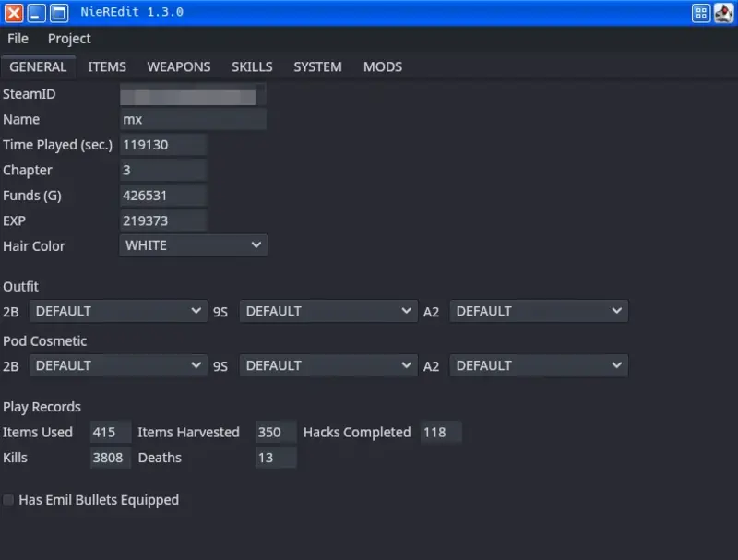Select the Time Played seconds field
This screenshot has height=560, width=738.
pyautogui.click(x=163, y=145)
